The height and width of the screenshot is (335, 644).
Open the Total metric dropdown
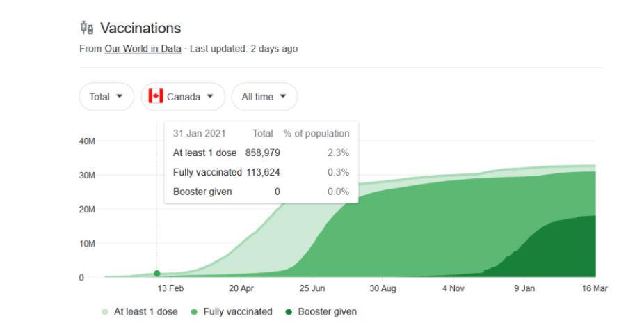pyautogui.click(x=106, y=97)
